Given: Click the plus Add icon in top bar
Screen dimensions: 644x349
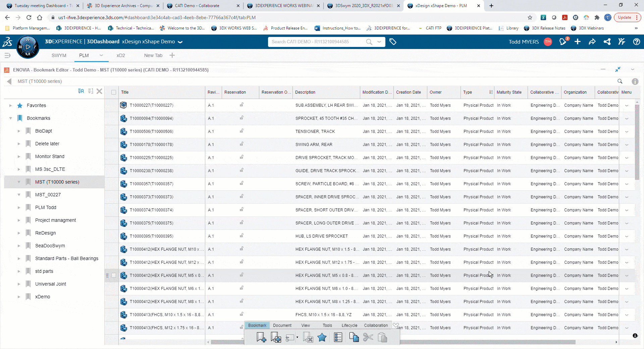Looking at the screenshot, I should click(578, 42).
